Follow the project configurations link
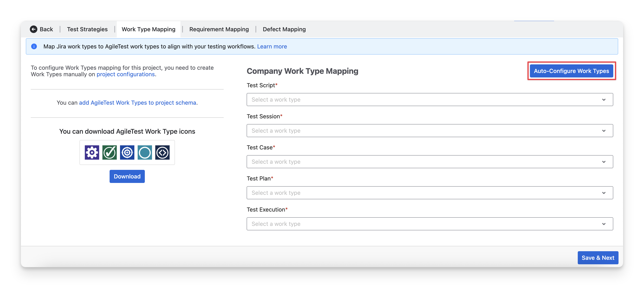This screenshot has height=288, width=644. (126, 74)
